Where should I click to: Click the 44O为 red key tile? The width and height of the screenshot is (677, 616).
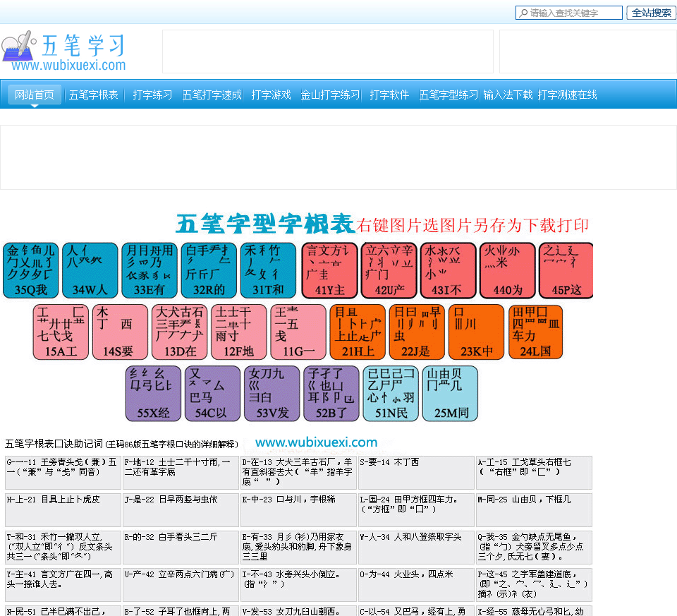[x=508, y=270]
